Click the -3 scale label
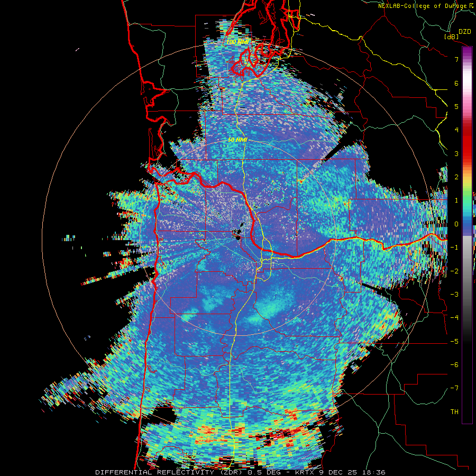Viewport: 476px width, 476px height. [x=454, y=295]
